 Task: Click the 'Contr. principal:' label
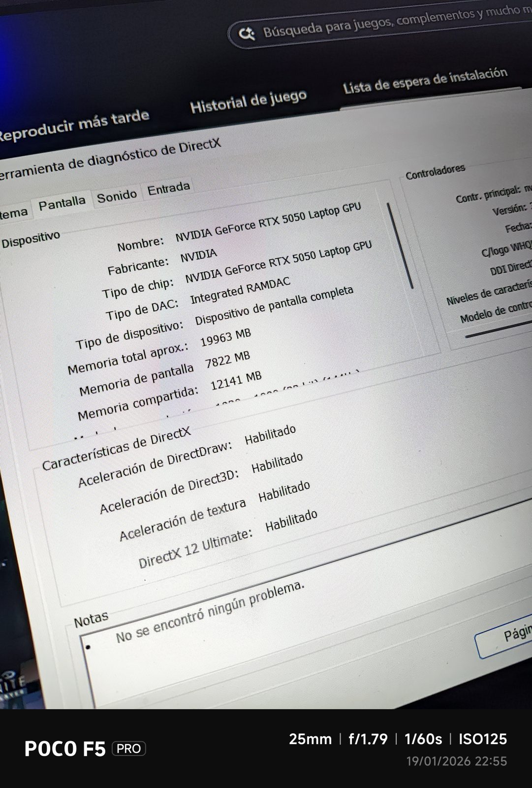coord(488,195)
